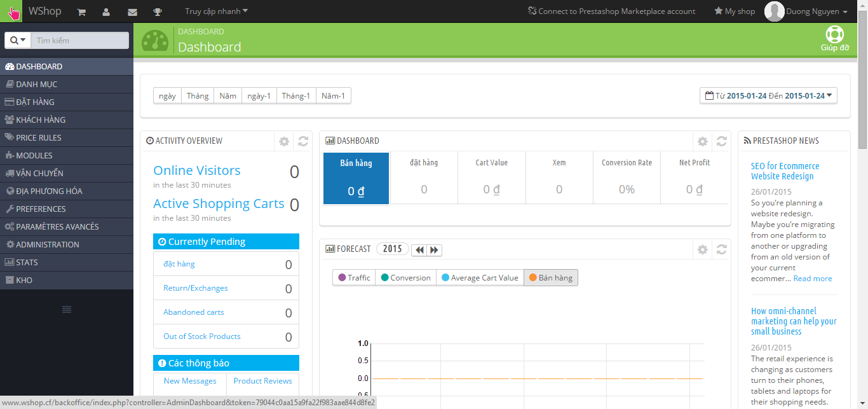Open PARAMÈTRES AVANCÉS in the sidebar

point(67,226)
